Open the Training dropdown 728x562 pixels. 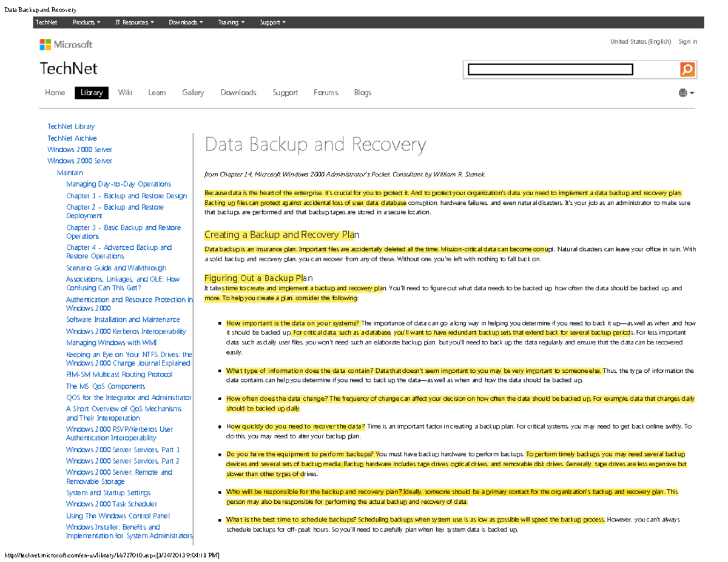pyautogui.click(x=231, y=22)
